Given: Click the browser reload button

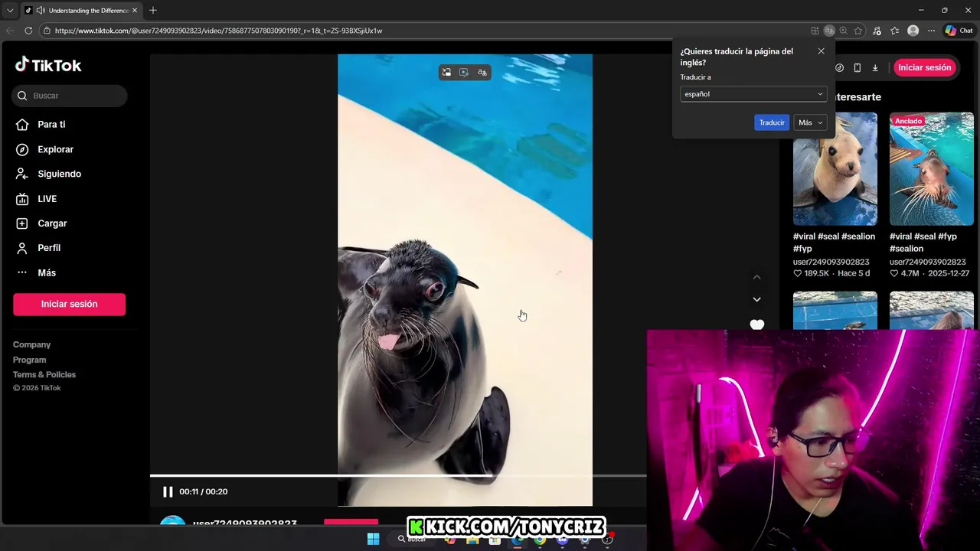Looking at the screenshot, I should (x=28, y=31).
